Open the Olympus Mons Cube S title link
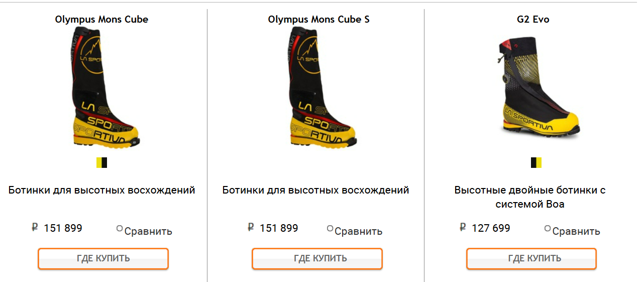 click(318, 20)
